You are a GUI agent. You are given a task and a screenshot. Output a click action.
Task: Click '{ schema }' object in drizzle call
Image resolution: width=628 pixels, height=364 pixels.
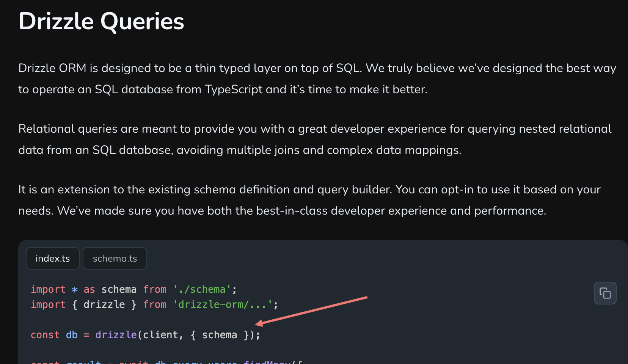click(x=220, y=335)
